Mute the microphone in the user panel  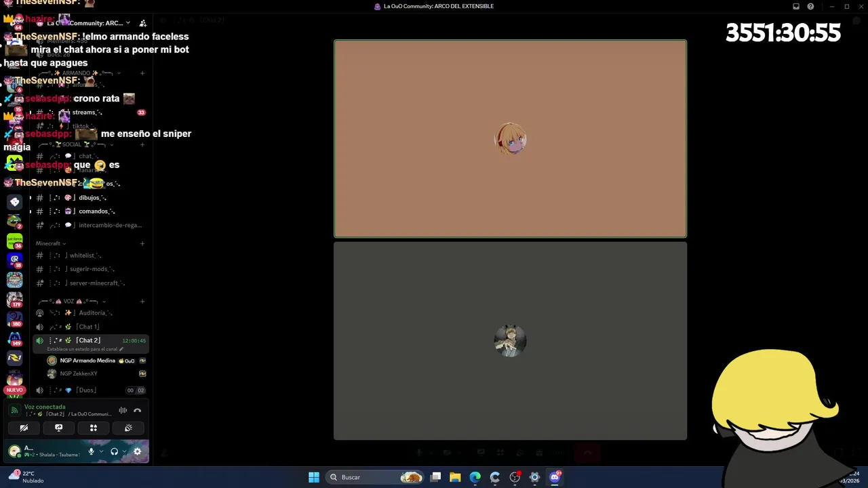coord(91,451)
